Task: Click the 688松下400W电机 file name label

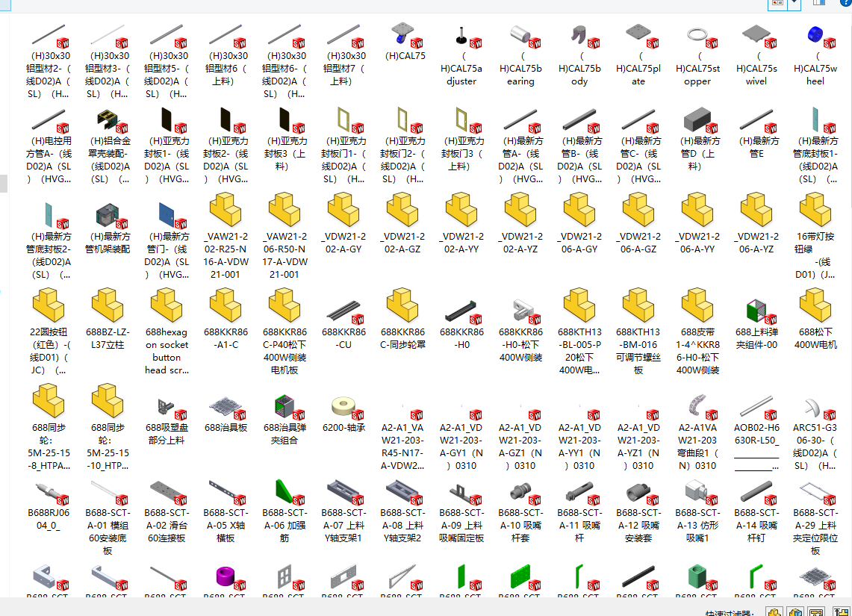Action: click(x=815, y=338)
